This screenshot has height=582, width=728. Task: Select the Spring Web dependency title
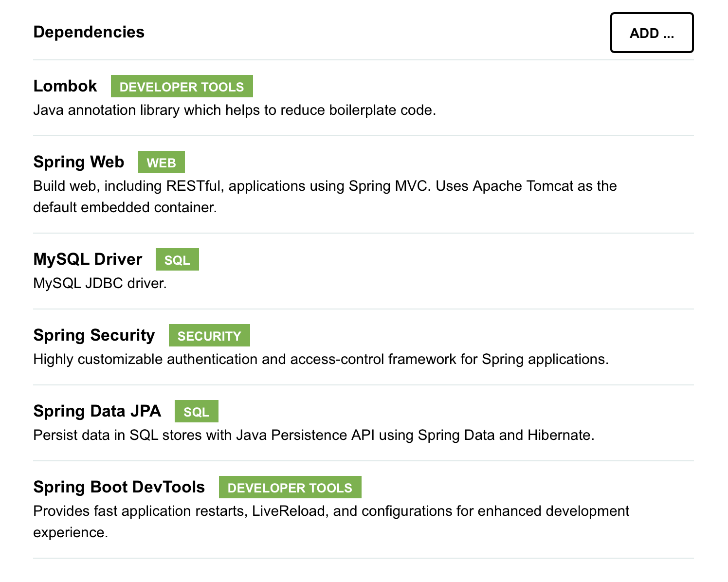click(x=79, y=162)
